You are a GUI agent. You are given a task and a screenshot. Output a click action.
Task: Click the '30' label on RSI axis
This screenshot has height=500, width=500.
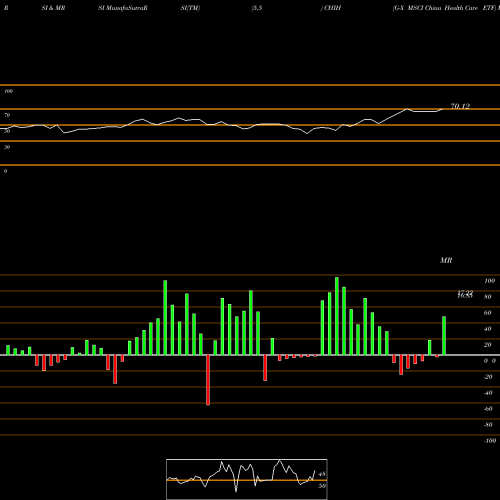[x=7, y=147]
